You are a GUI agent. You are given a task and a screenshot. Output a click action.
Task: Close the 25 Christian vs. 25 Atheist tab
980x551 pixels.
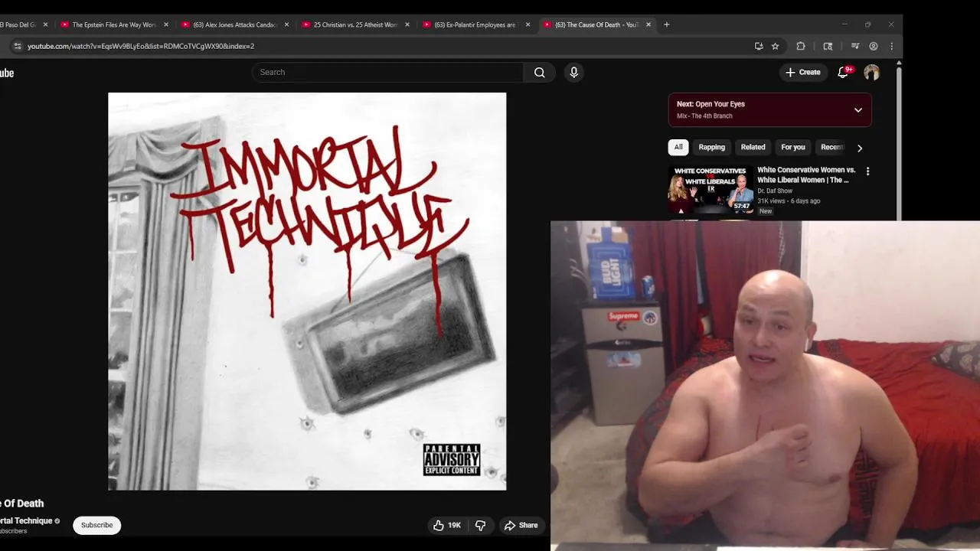tap(407, 24)
